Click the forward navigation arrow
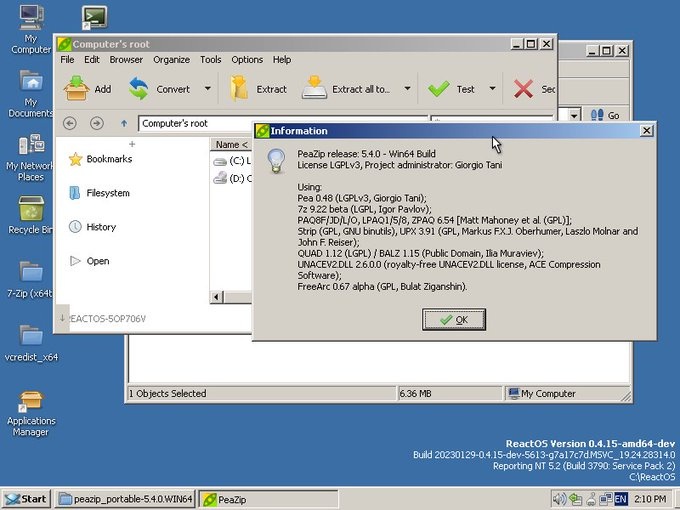Viewport: 680px width, 510px height. tap(97, 123)
